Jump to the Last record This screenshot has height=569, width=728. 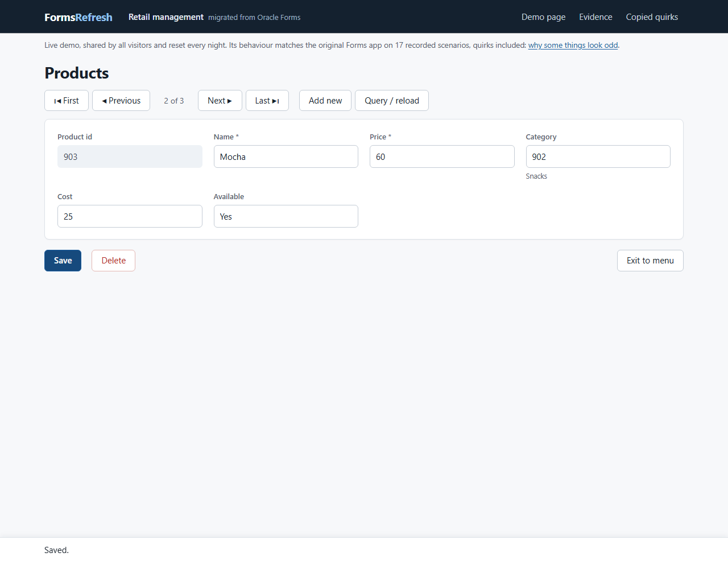click(x=267, y=101)
